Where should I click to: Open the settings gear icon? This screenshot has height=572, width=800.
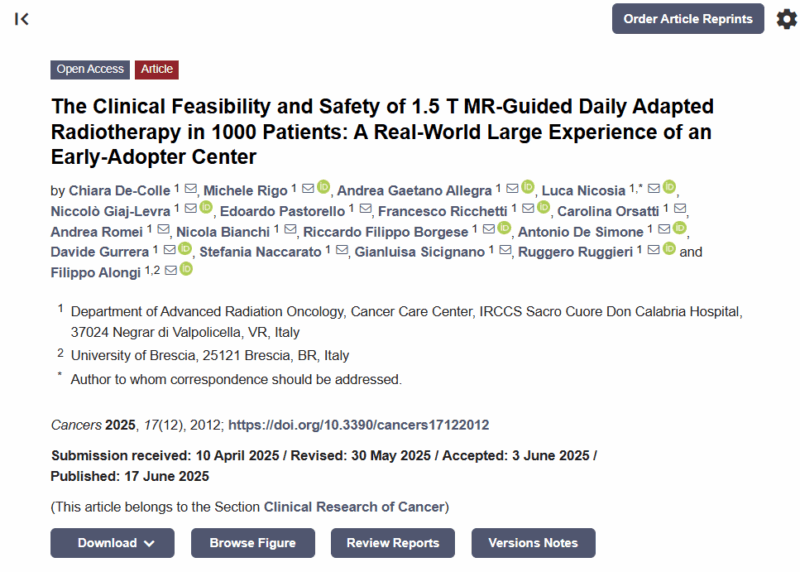[x=786, y=19]
